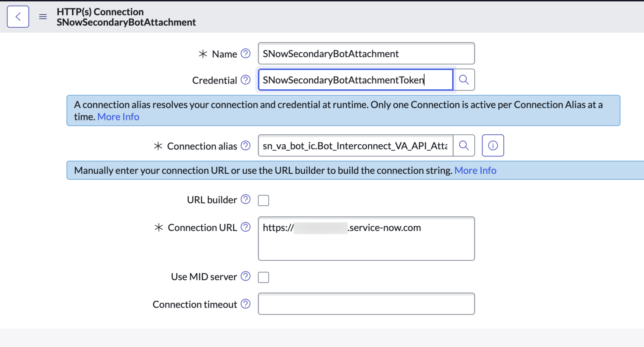Viewport: 644px width, 347px height.
Task: Show help for Connection timeout field
Action: [245, 304]
